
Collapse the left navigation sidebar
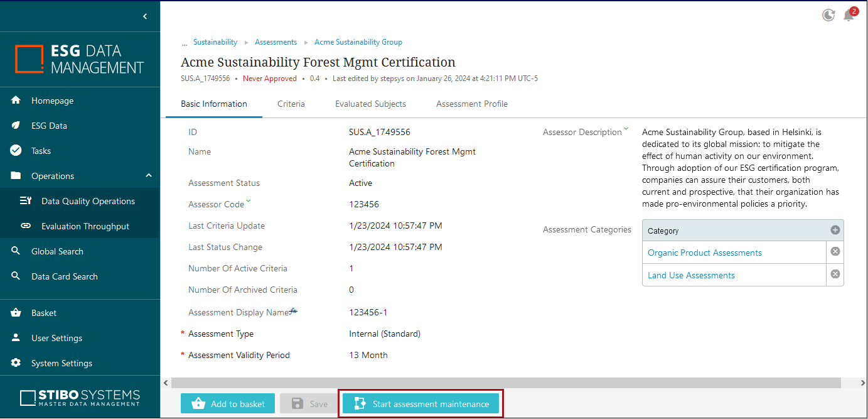point(145,16)
